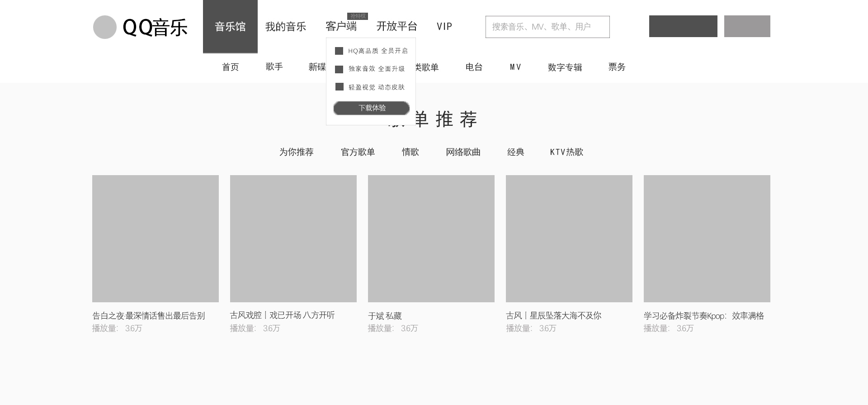This screenshot has width=868, height=405.
Task: Click title 古风丨星辰坠落大海不及你
Action: pyautogui.click(x=554, y=315)
